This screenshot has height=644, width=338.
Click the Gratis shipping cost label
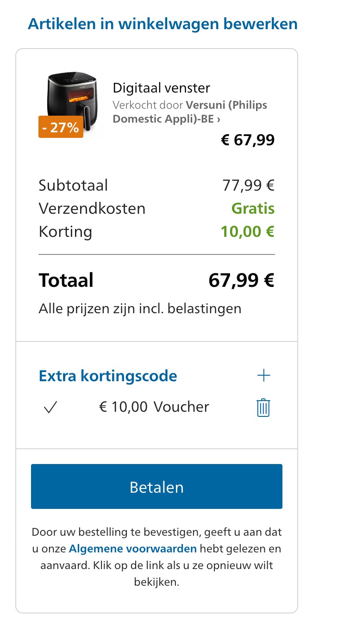coord(253,209)
